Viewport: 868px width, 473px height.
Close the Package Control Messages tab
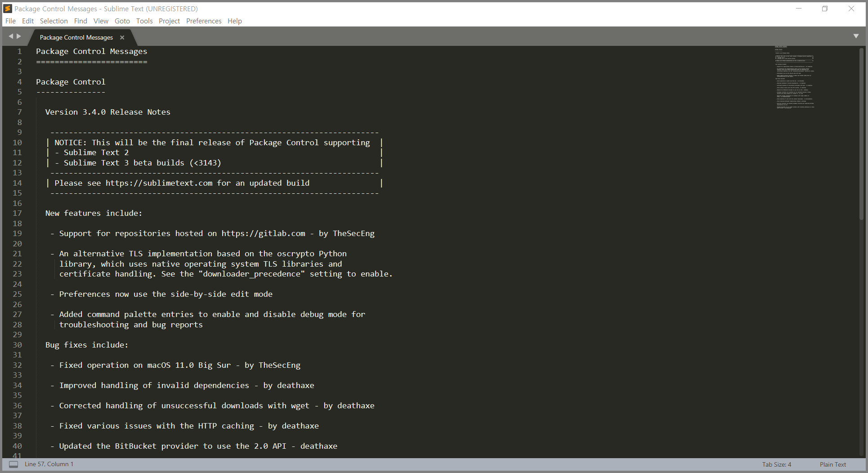(122, 37)
